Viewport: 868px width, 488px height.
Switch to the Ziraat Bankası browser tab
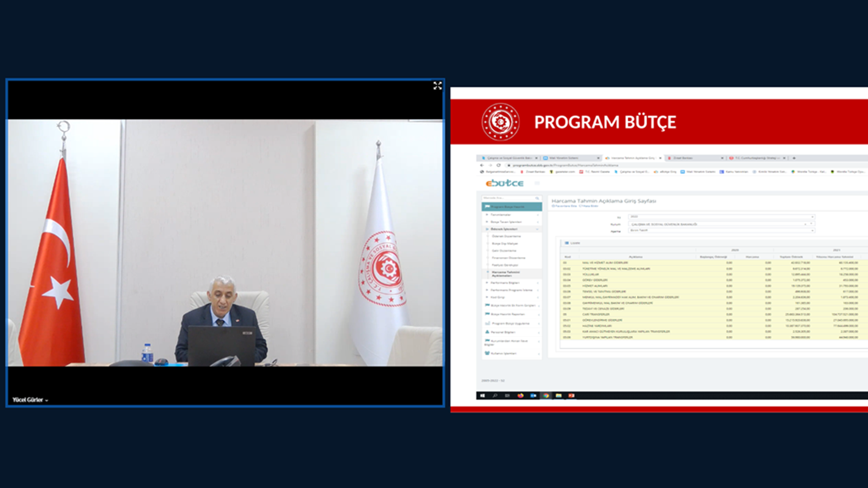point(683,158)
